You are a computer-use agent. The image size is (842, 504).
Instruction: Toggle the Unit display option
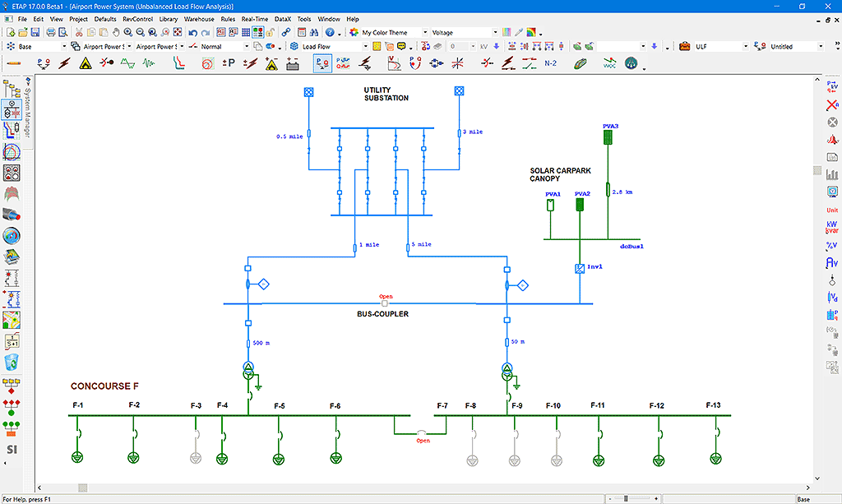tap(831, 210)
